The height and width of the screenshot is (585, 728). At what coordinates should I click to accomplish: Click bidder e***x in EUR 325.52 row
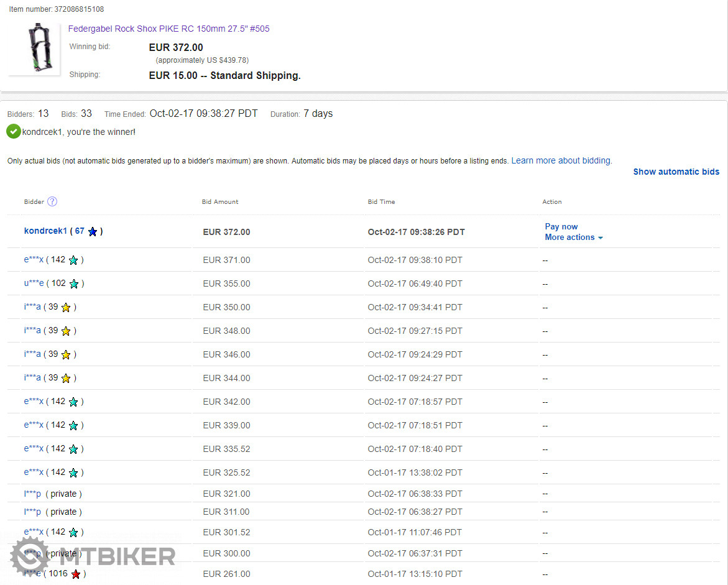pos(34,472)
